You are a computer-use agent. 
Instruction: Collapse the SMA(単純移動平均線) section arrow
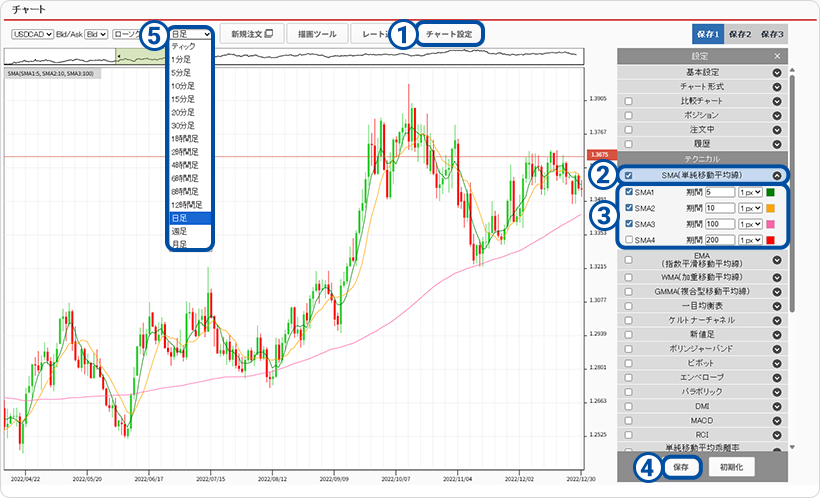[777, 175]
